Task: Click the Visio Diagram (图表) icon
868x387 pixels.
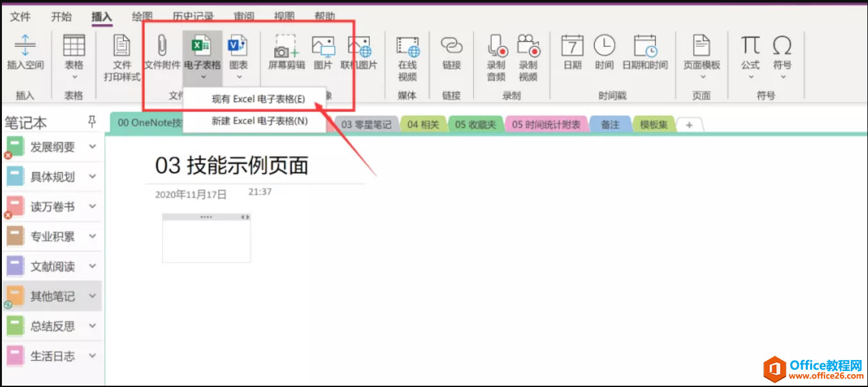Action: pyautogui.click(x=238, y=46)
